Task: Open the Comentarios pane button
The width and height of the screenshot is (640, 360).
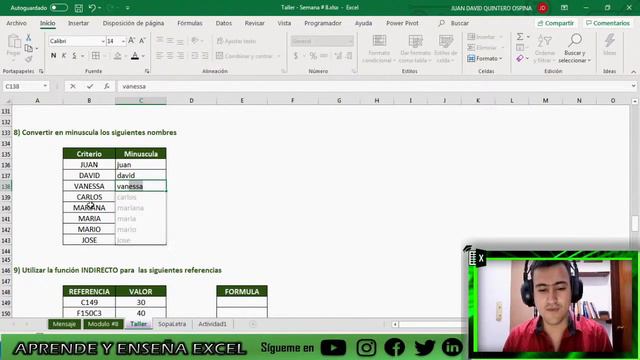Action: click(x=608, y=23)
